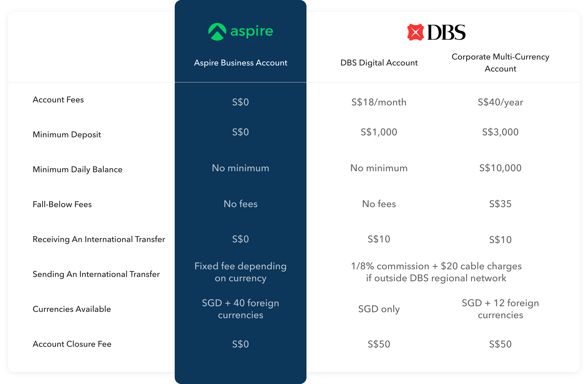The width and height of the screenshot is (588, 384).
Task: Click Aspire's S$0 Minimum Deposit value
Action: (x=241, y=132)
